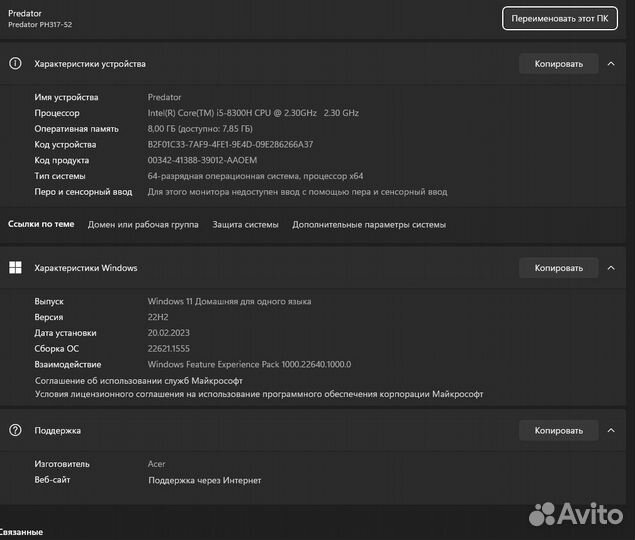Click the info icon beside Характеристики устройства

click(15, 64)
